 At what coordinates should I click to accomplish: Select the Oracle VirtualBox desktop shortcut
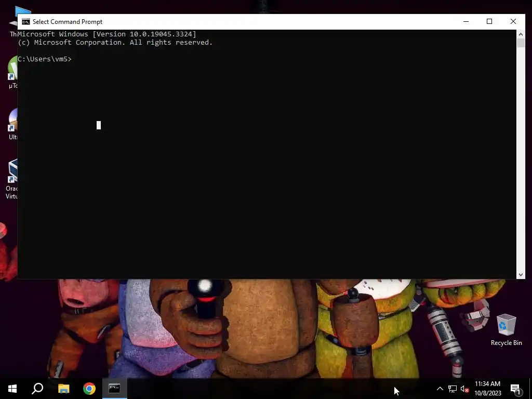pyautogui.click(x=12, y=179)
